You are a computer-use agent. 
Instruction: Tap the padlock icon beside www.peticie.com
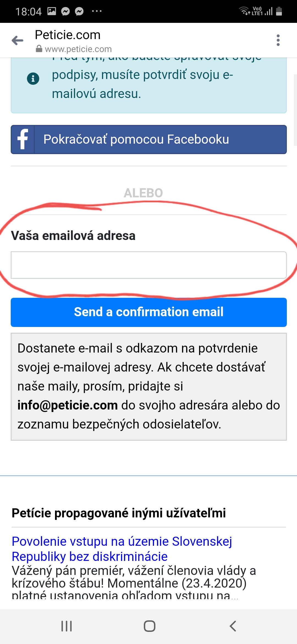[x=39, y=49]
